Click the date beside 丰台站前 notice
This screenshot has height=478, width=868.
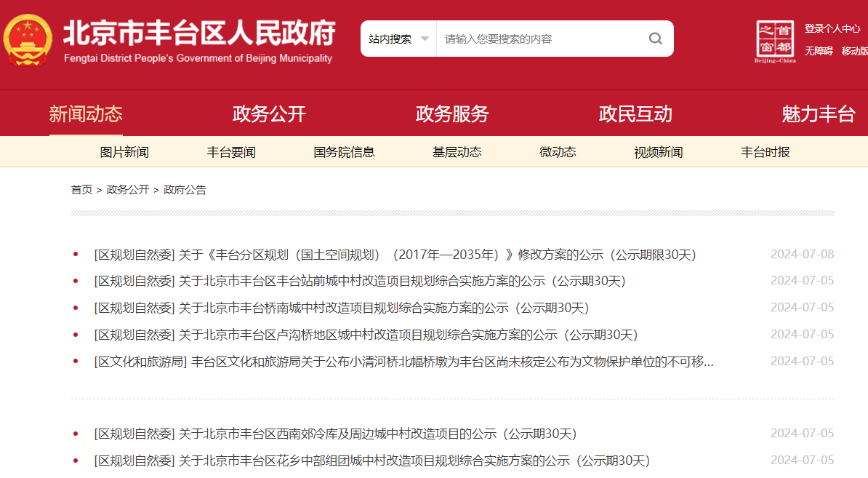click(x=802, y=281)
